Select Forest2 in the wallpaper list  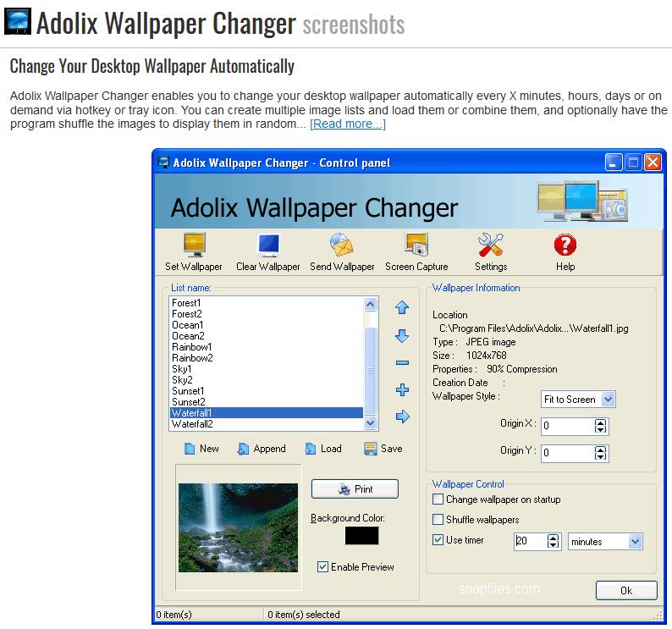pyautogui.click(x=267, y=314)
